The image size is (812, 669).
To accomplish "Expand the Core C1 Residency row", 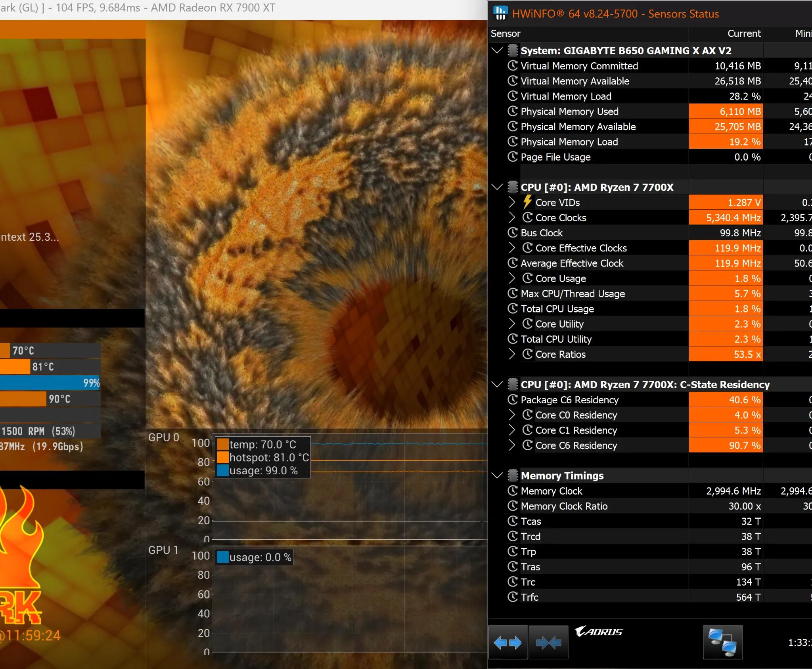I will coord(512,430).
